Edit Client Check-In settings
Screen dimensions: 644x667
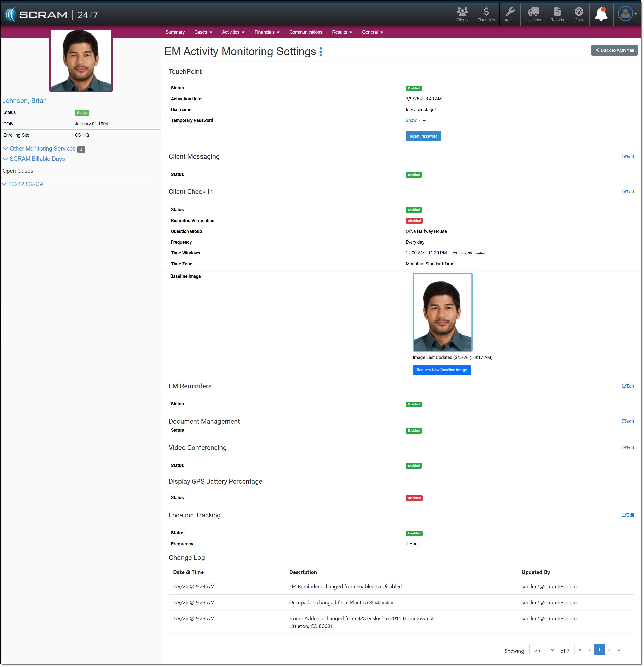pos(628,192)
